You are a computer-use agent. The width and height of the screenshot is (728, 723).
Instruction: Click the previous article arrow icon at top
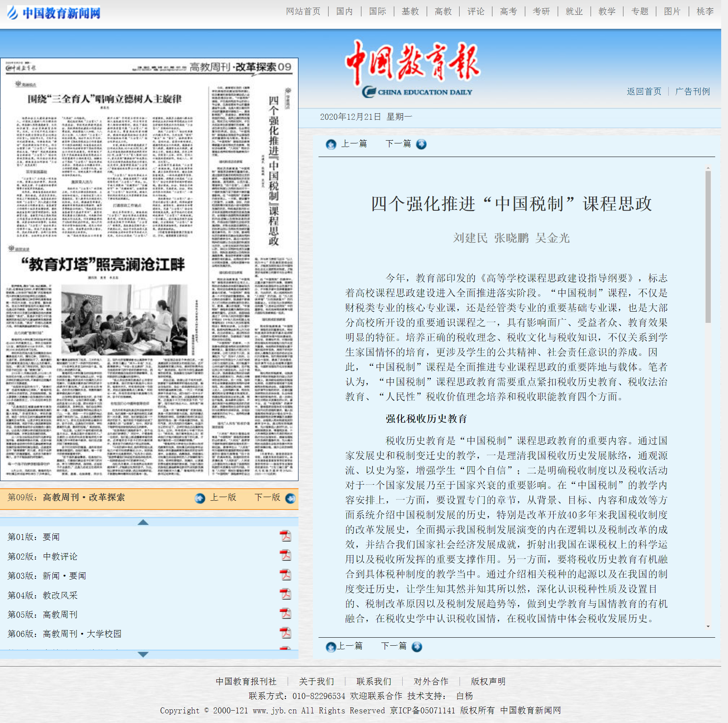pos(331,144)
